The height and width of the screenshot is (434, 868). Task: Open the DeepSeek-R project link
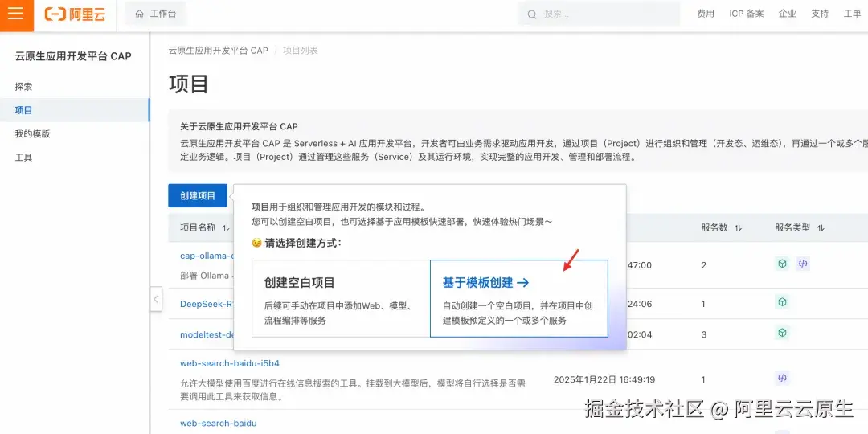click(x=207, y=304)
